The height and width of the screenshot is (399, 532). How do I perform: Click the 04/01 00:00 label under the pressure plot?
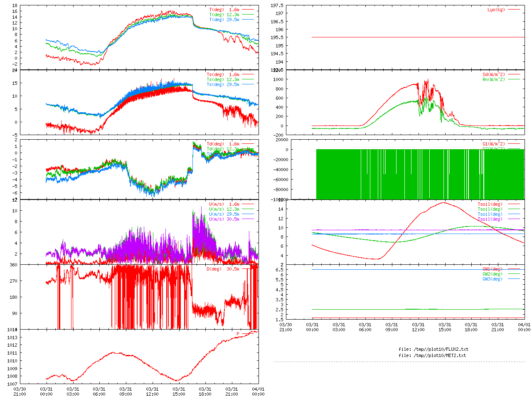coord(258,392)
